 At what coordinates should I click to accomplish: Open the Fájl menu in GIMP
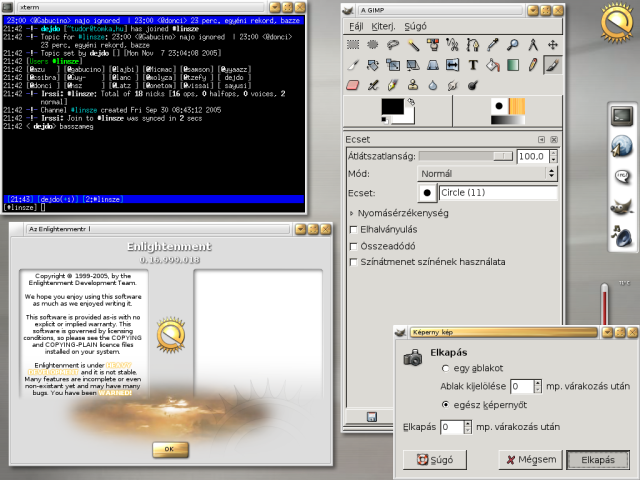358,26
